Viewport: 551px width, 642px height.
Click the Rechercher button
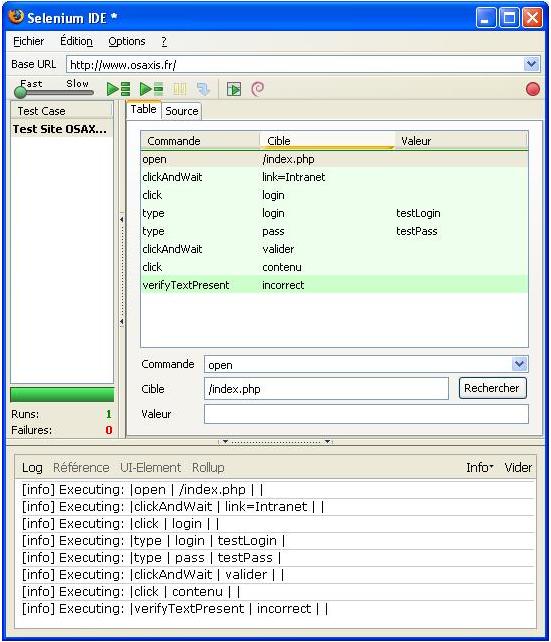[492, 388]
